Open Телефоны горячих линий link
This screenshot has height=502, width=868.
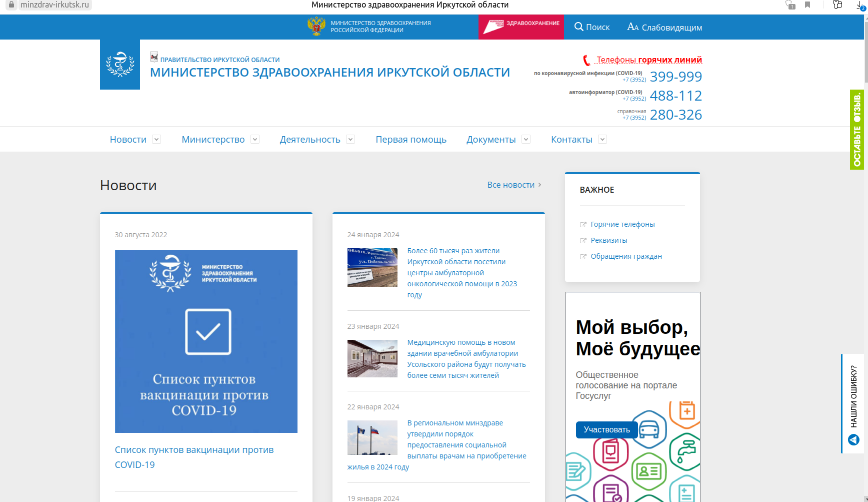(x=649, y=60)
